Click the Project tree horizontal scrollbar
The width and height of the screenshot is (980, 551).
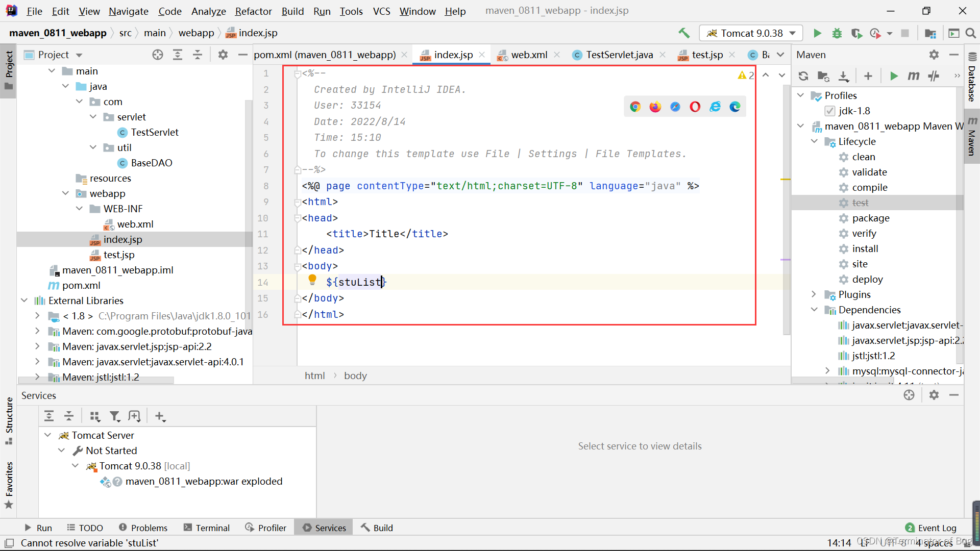click(x=96, y=380)
